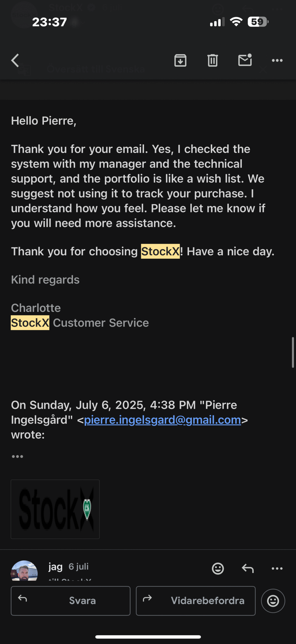Screen dimensions: 296x644
Task: Tap the home indicator bar
Action: tap(148, 637)
